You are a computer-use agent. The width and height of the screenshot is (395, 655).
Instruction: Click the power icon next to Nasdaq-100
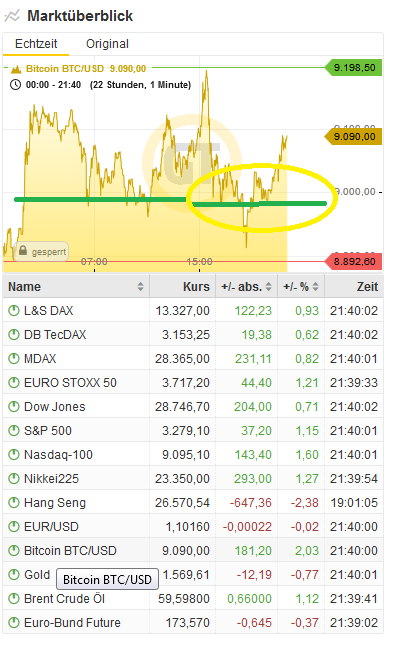coord(14,454)
